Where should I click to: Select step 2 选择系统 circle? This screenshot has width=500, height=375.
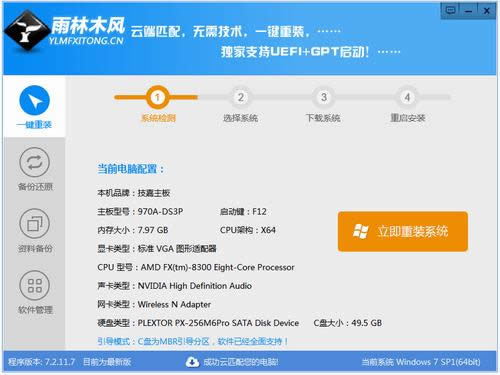tap(240, 97)
